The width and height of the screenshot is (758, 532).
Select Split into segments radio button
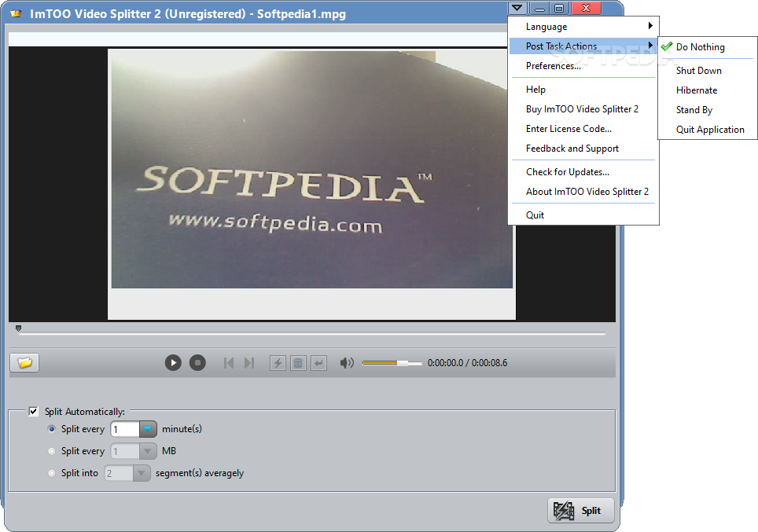point(52,473)
